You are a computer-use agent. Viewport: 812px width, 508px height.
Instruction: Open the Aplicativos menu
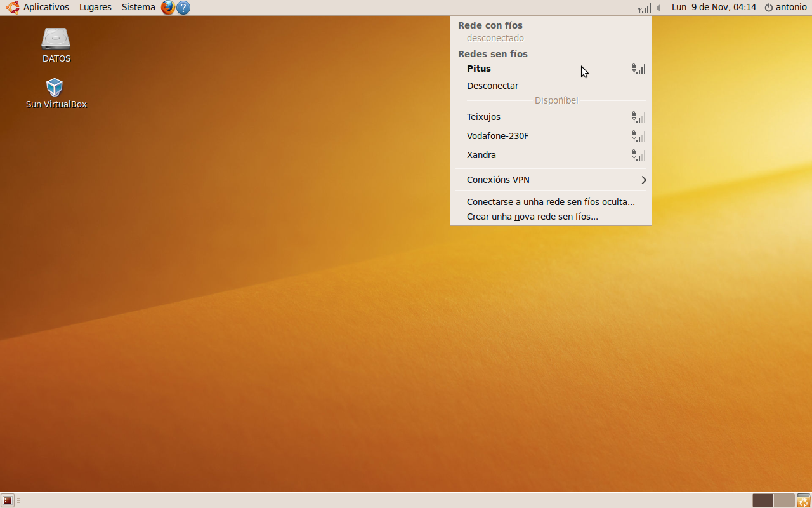pos(38,8)
